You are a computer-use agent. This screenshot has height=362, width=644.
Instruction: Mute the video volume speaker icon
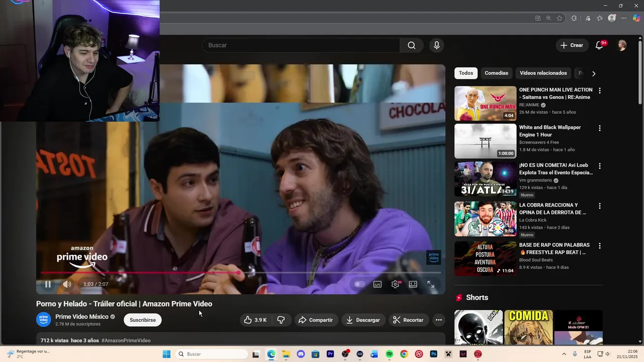pyautogui.click(x=67, y=284)
